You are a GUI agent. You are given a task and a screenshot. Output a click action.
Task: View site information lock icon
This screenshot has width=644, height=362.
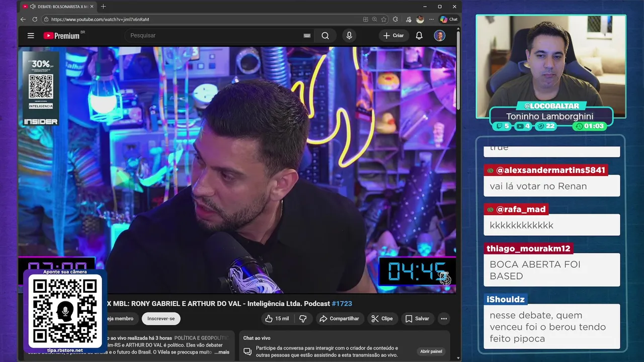point(46,19)
